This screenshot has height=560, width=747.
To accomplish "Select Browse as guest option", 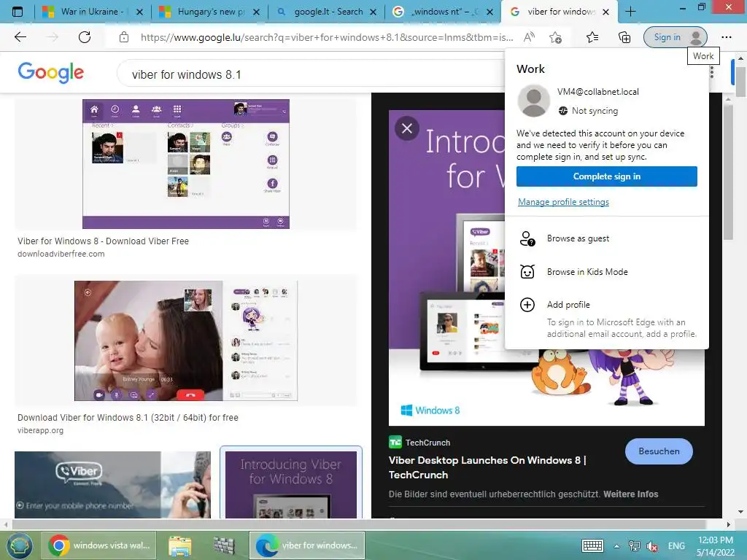I will [606, 238].
